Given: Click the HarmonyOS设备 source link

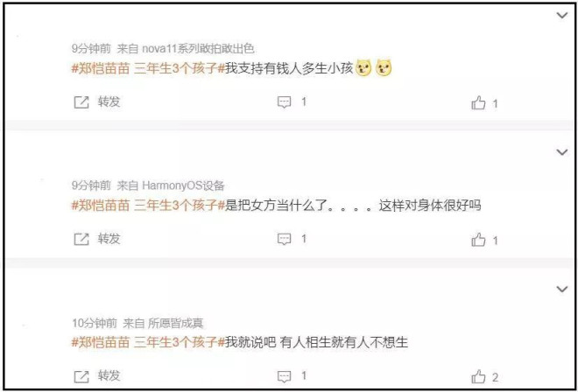Looking at the screenshot, I should 183,185.
